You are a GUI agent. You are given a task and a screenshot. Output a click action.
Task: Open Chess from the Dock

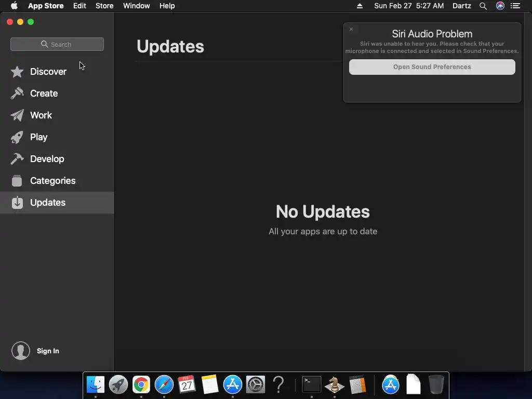pyautogui.click(x=334, y=384)
